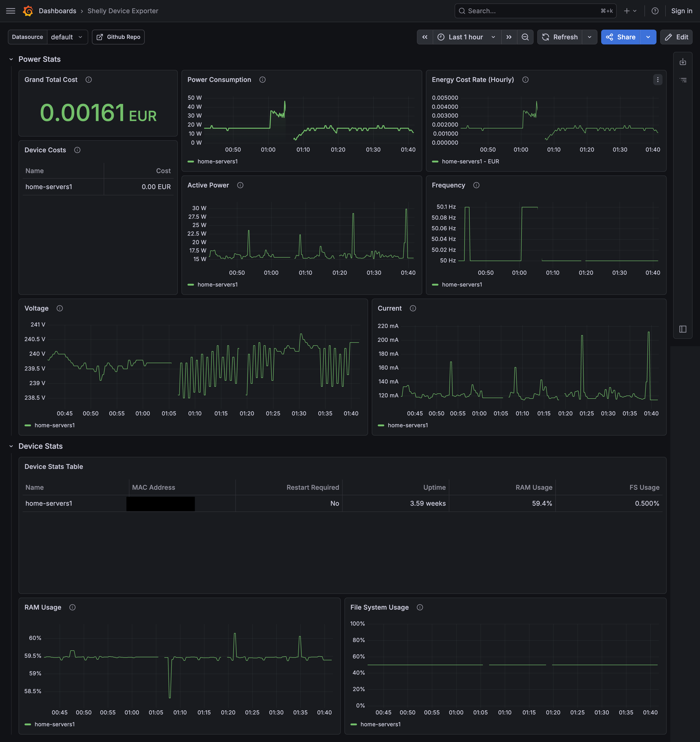
Task: Collapse the Power Stats row
Action: pyautogui.click(x=11, y=59)
